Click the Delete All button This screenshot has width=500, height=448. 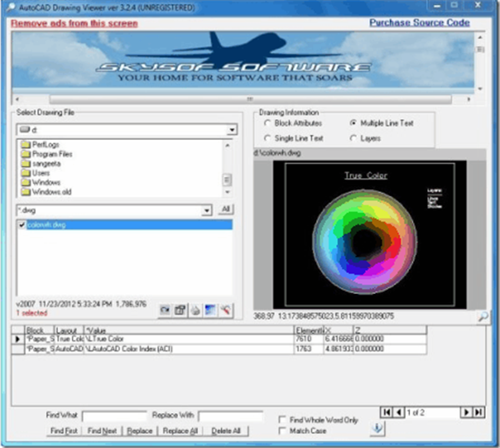(x=226, y=431)
